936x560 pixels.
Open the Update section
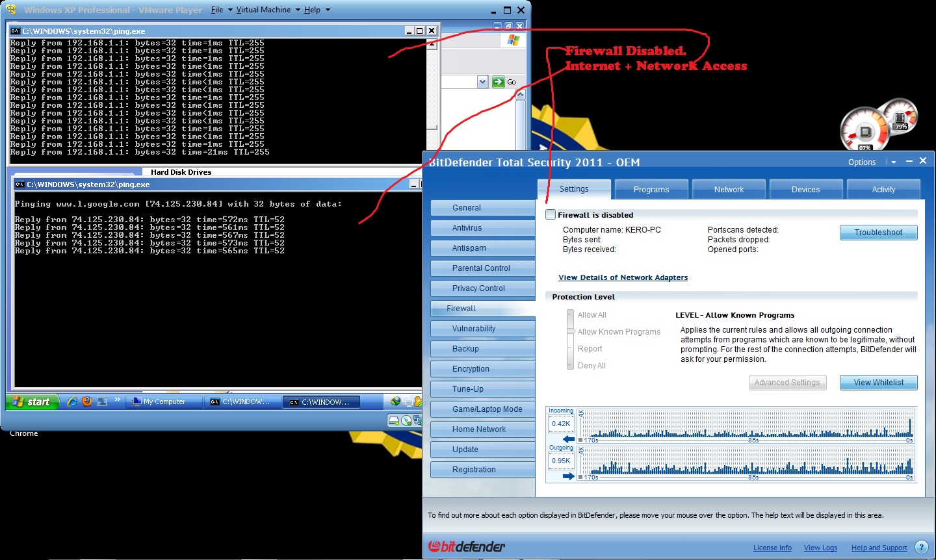(x=482, y=450)
